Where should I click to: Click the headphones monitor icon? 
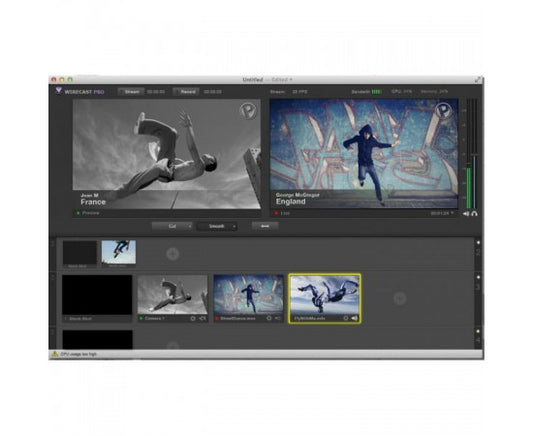pos(475,213)
